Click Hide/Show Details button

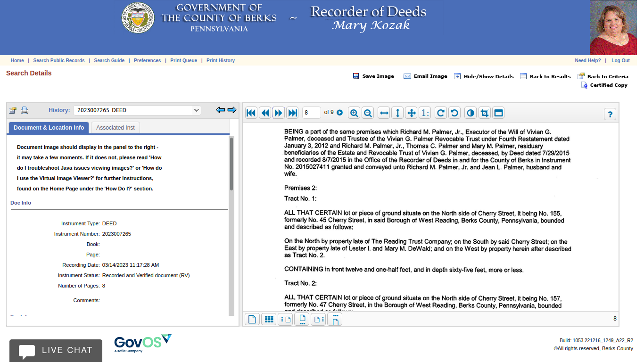[484, 76]
